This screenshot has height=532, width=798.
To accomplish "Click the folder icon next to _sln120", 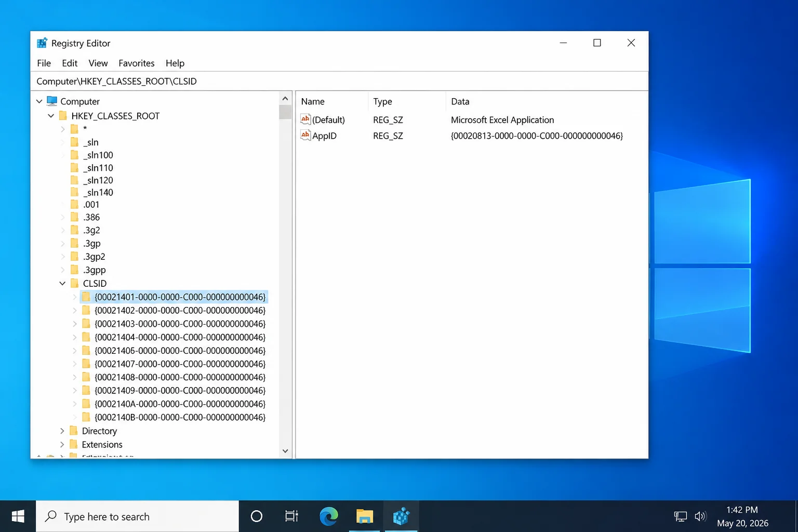I will pos(74,180).
